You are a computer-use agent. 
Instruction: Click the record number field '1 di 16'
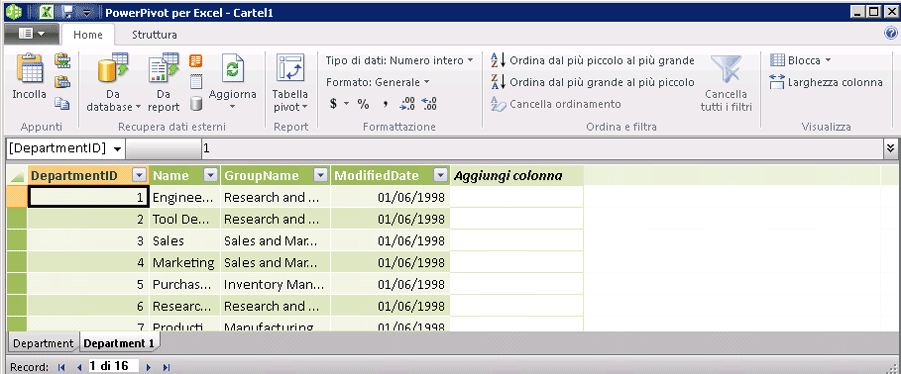coord(113,366)
